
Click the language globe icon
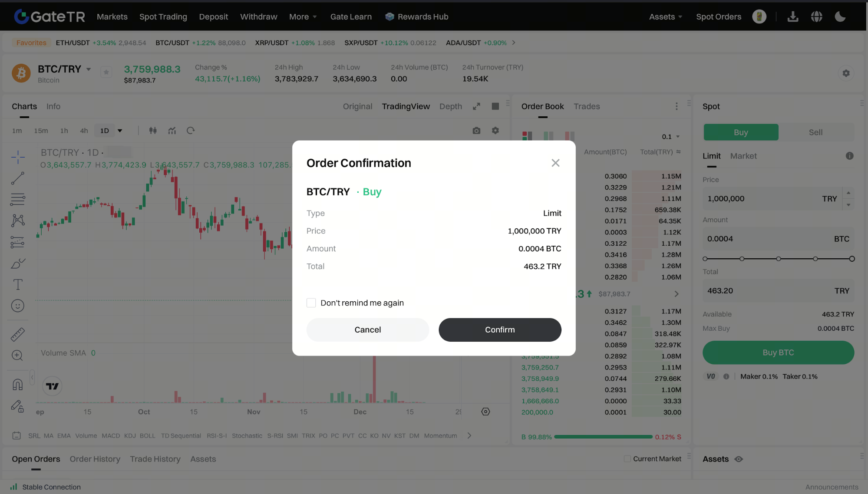tap(816, 17)
